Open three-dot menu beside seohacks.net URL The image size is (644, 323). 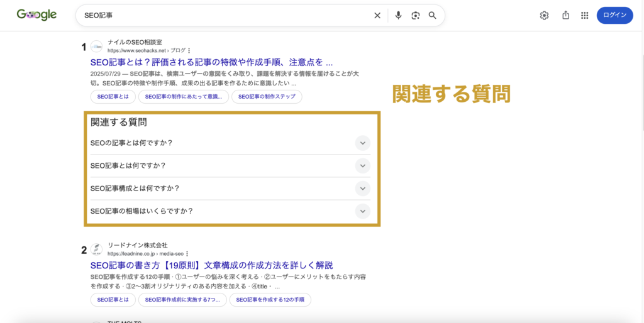tap(189, 50)
